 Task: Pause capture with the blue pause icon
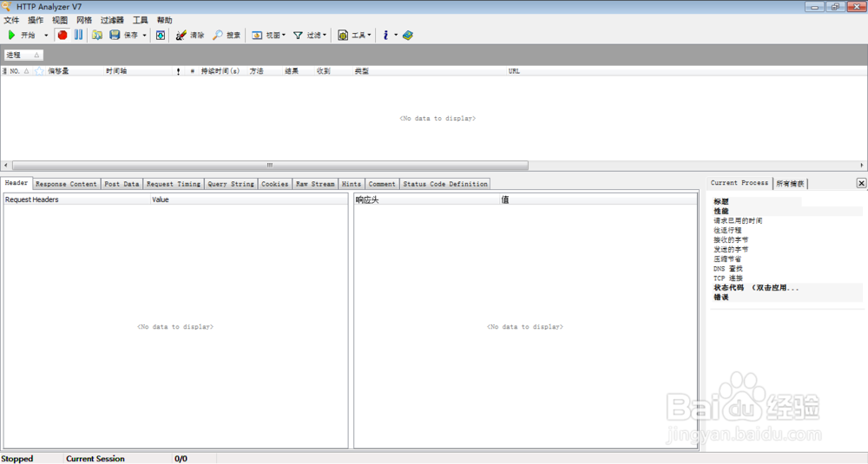click(79, 35)
